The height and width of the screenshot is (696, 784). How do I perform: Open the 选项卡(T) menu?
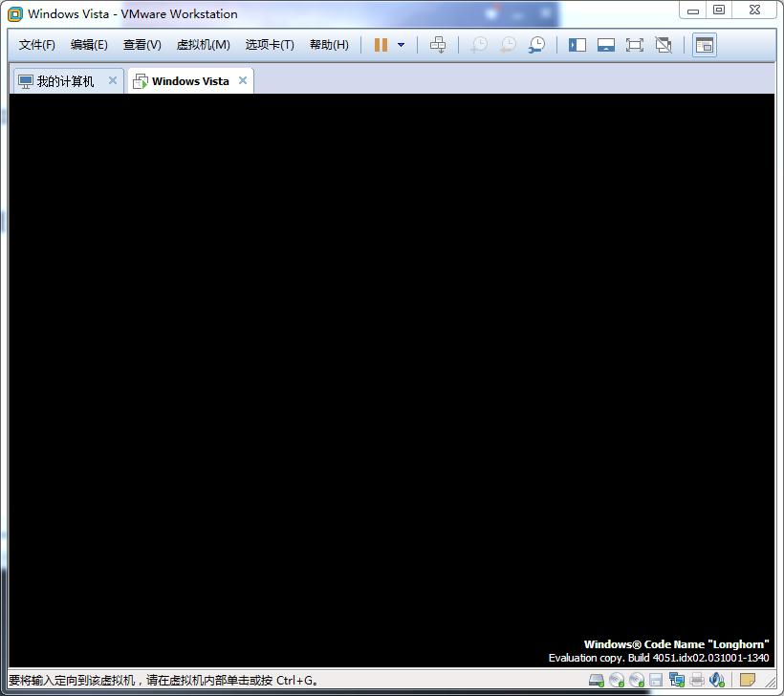pos(270,45)
